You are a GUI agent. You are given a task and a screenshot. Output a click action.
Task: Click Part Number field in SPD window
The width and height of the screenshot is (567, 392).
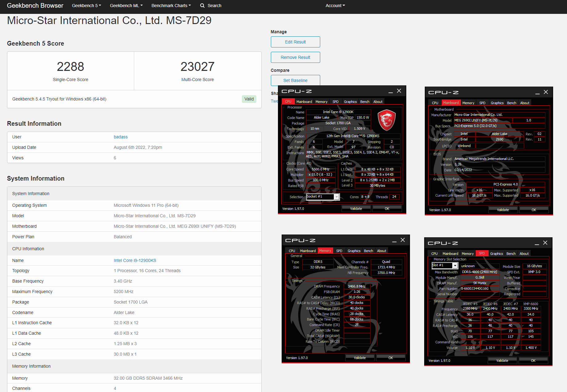(479, 288)
